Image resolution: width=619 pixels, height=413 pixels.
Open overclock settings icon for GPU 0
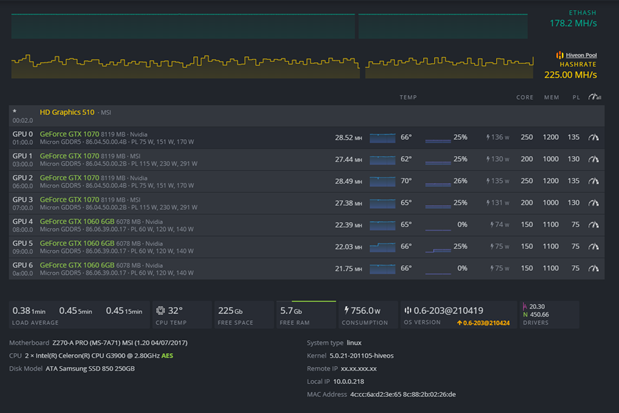[x=593, y=137]
